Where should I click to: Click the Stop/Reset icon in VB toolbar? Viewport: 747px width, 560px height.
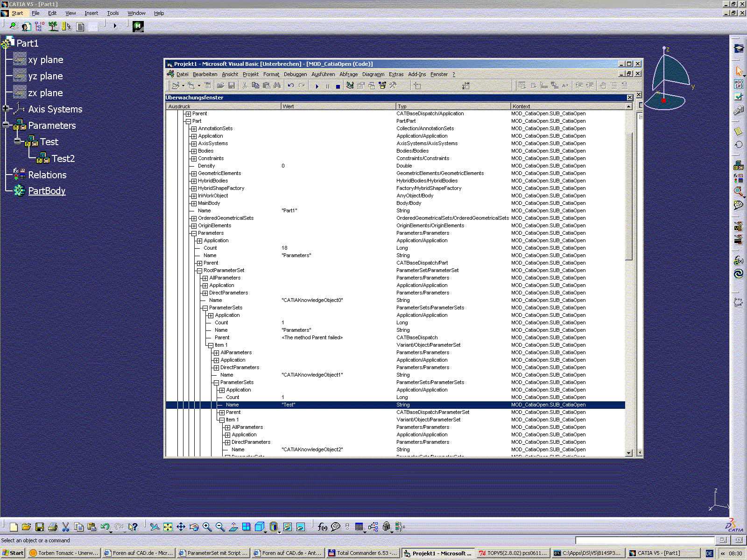338,86
